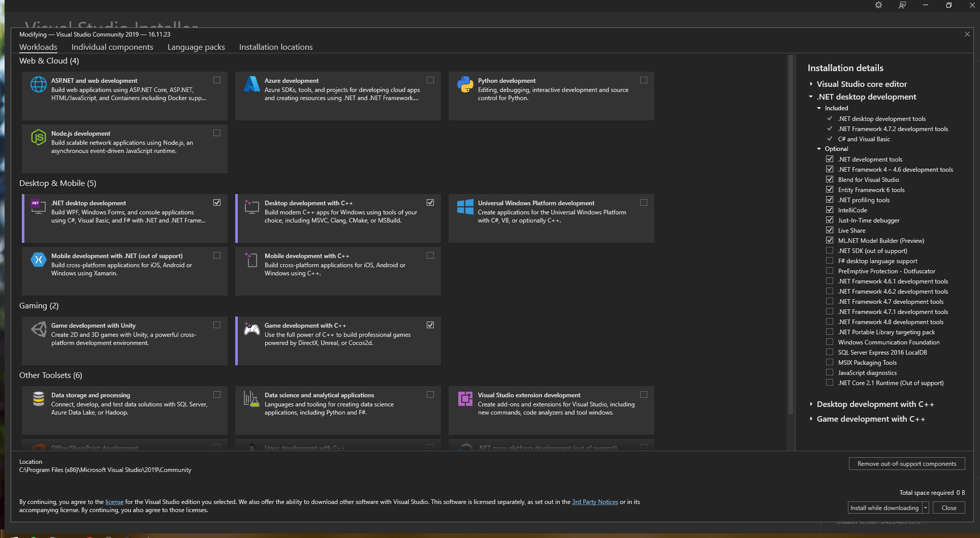This screenshot has height=538, width=980.
Task: Open the license link
Action: (114, 502)
